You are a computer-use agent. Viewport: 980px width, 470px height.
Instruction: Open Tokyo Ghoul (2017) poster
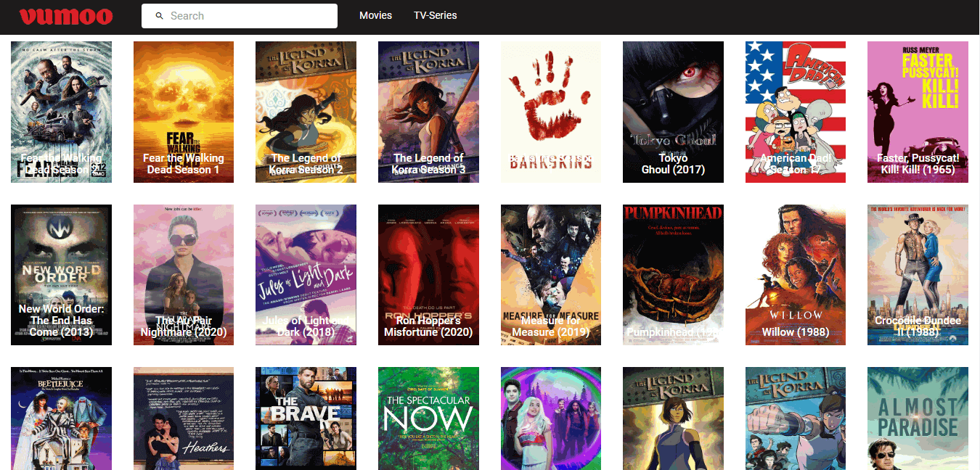click(673, 112)
